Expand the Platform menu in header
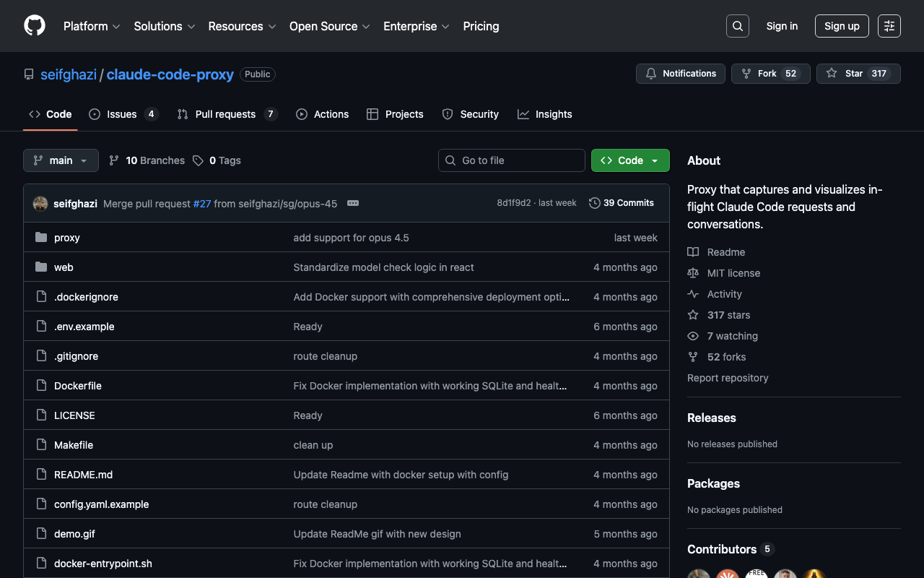Screen dimensions: 924x578 [92, 26]
